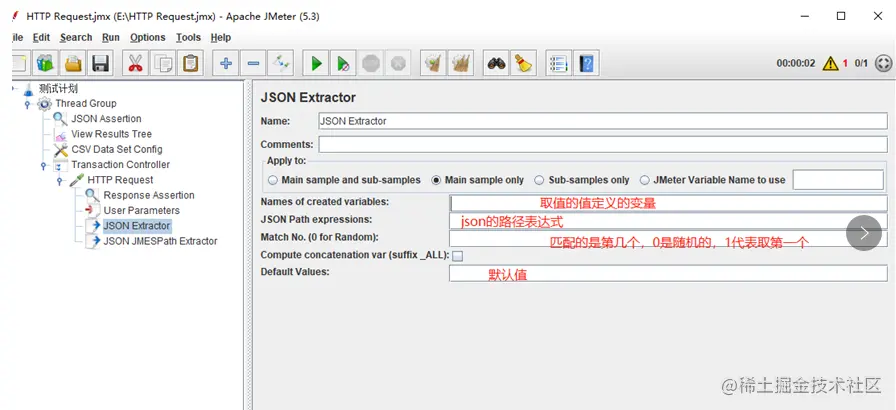
Task: Toggle selected elements icon
Action: [281, 63]
